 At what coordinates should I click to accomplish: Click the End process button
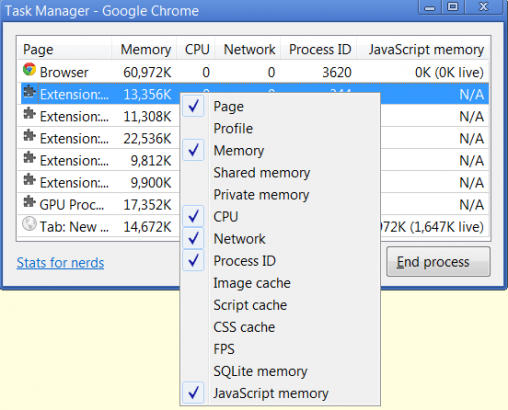[x=438, y=262]
